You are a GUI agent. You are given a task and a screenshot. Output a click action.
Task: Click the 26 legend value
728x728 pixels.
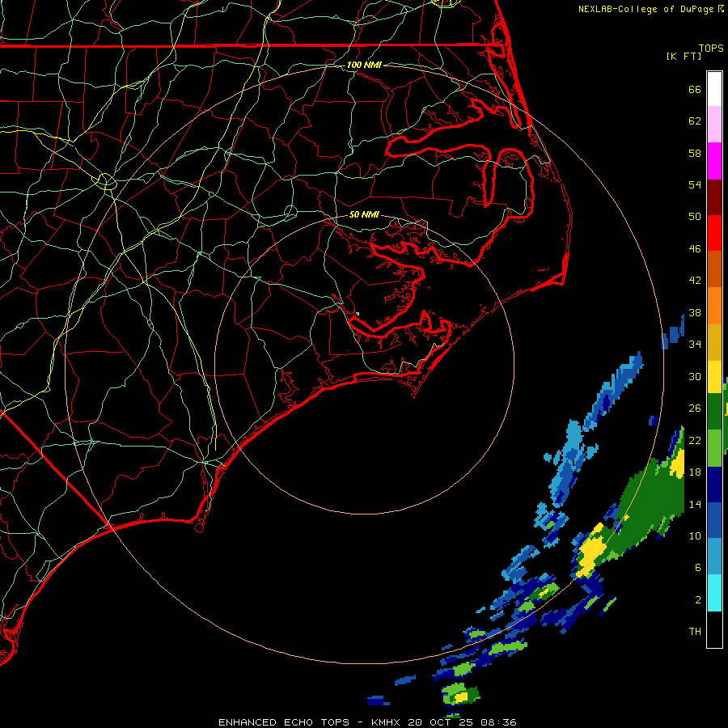click(x=695, y=408)
